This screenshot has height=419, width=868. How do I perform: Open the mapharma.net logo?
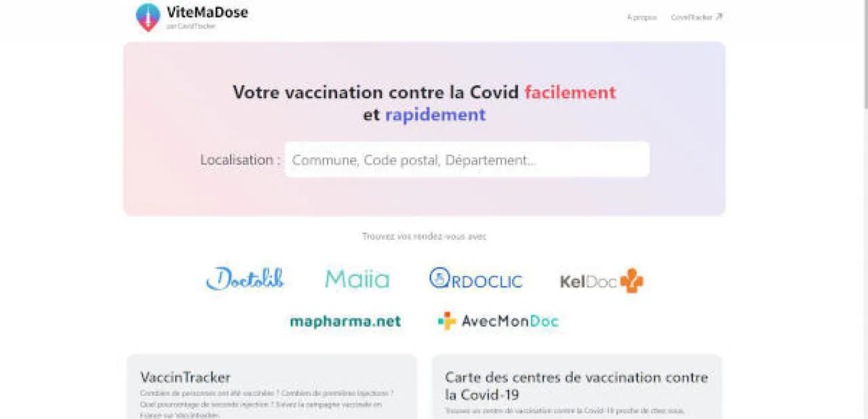tap(345, 321)
